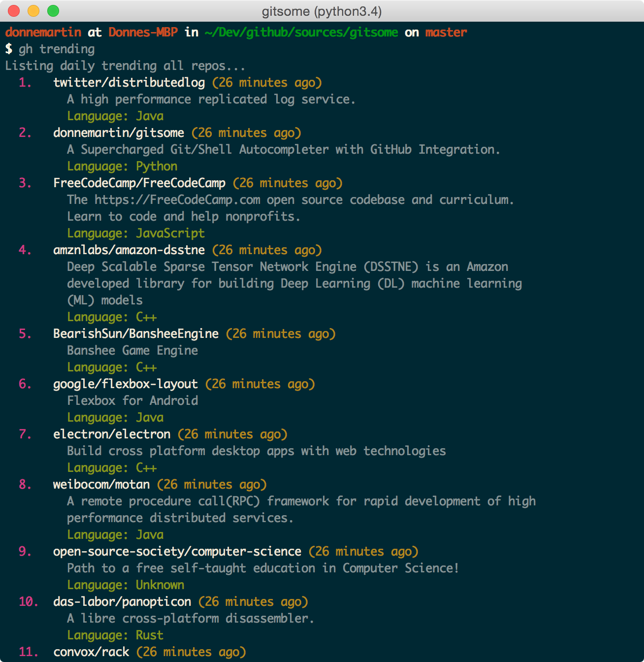Click Build cross platform desktop apps description
The height and width of the screenshot is (662, 644).
(x=257, y=451)
